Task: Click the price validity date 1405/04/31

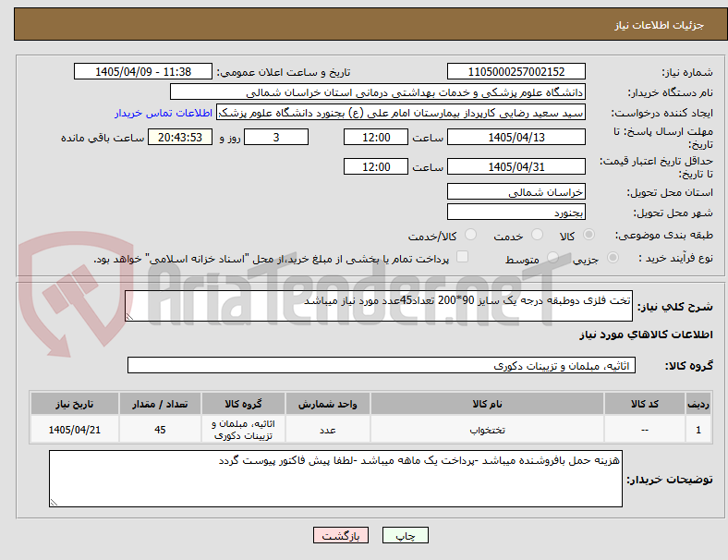Action: pos(516,166)
